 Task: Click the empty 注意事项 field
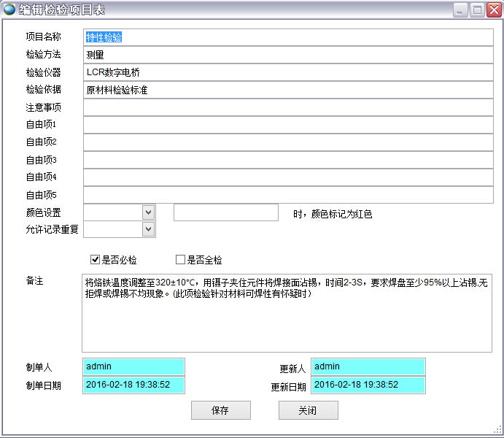pos(288,107)
